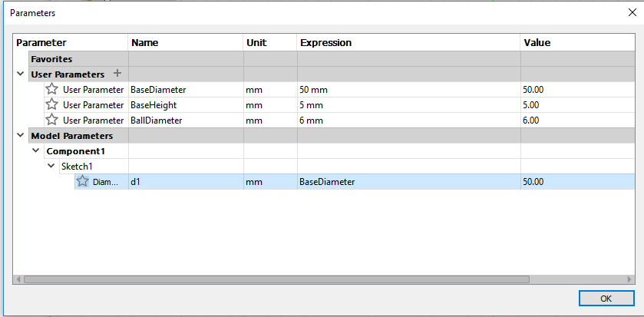This screenshot has height=317, width=644.
Task: Collapse the Model Parameters section
Action: pyautogui.click(x=20, y=135)
